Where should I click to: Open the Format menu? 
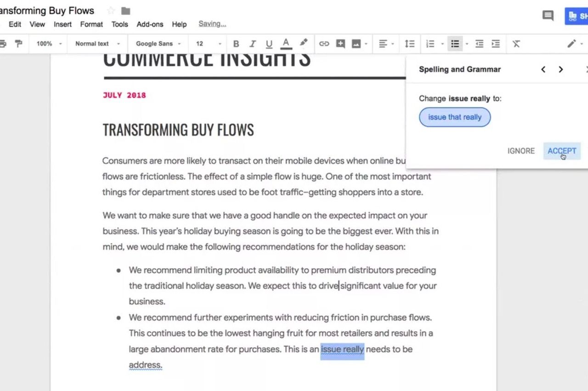coord(91,24)
